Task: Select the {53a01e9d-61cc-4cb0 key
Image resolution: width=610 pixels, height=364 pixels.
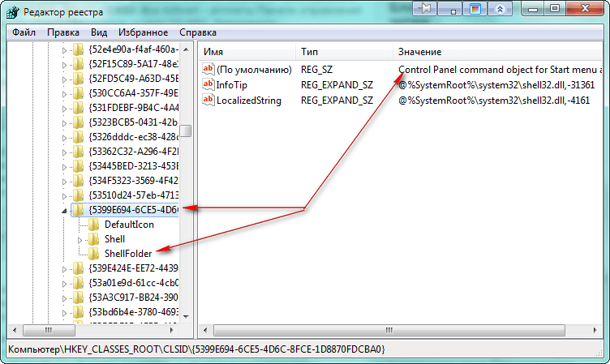Action: [133, 283]
